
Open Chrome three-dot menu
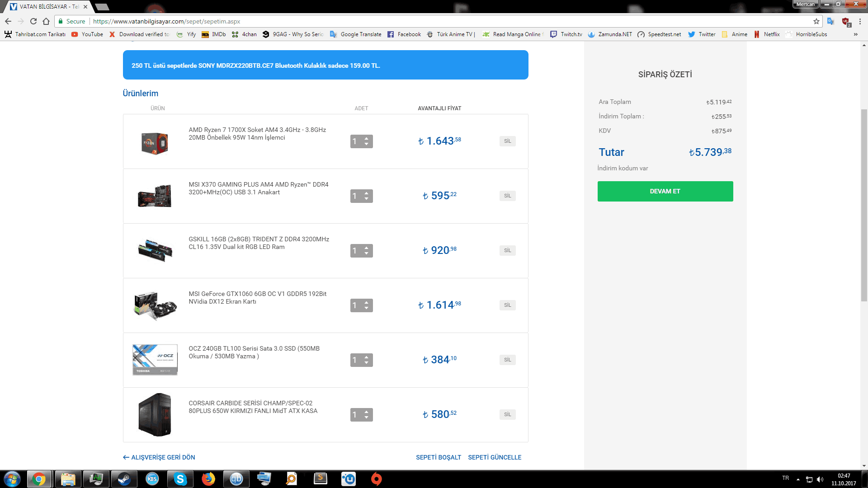click(860, 21)
